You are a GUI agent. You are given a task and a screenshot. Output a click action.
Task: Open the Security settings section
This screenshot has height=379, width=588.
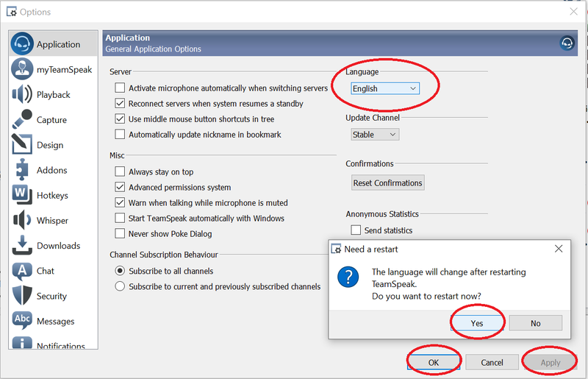(x=51, y=296)
